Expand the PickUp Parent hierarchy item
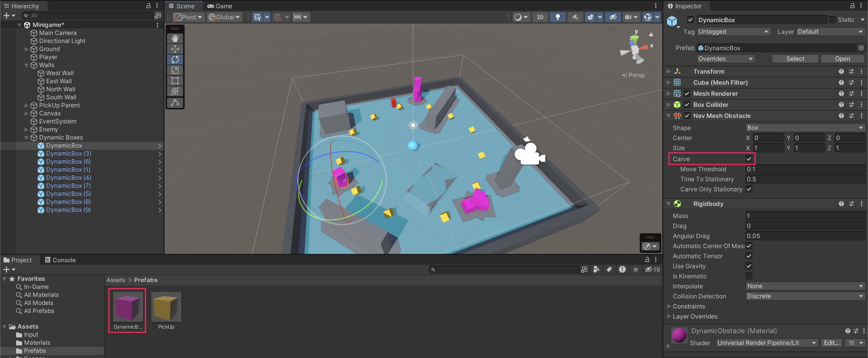This screenshot has height=358, width=868. pyautogui.click(x=26, y=105)
